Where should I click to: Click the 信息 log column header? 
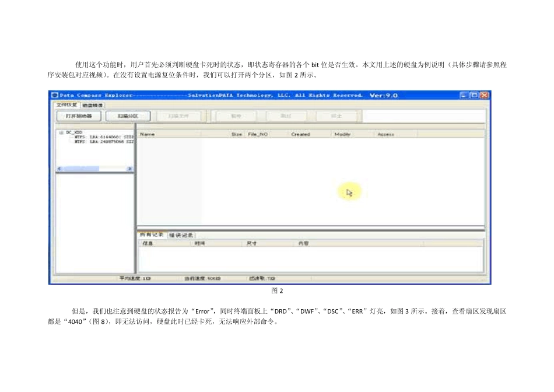click(x=166, y=243)
